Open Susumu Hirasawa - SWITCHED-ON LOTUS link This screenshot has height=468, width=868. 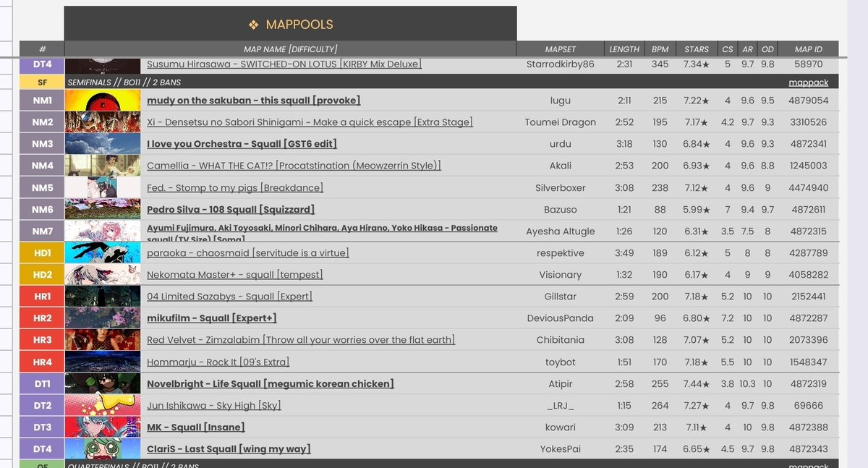point(284,64)
